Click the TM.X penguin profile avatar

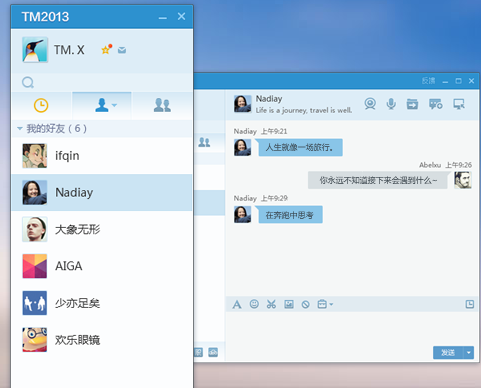click(x=35, y=50)
